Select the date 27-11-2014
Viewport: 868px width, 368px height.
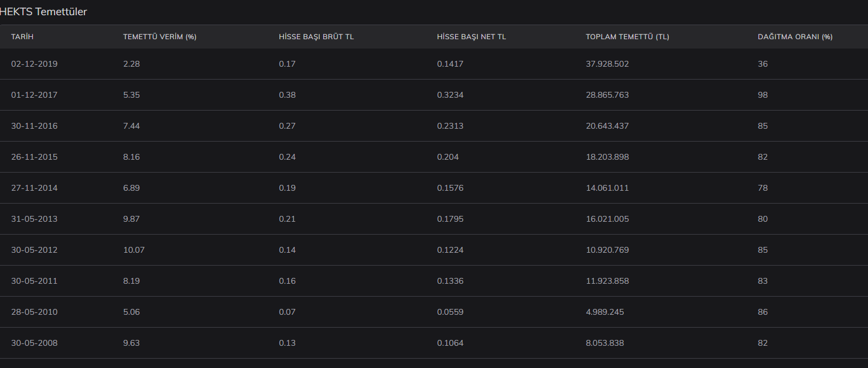pos(34,188)
